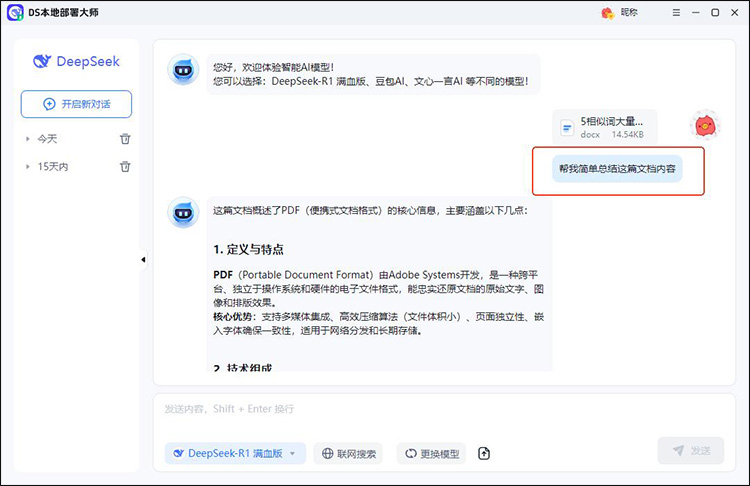Image resolution: width=750 pixels, height=486 pixels.
Task: Toggle 联网搜索 web search on
Action: (349, 453)
